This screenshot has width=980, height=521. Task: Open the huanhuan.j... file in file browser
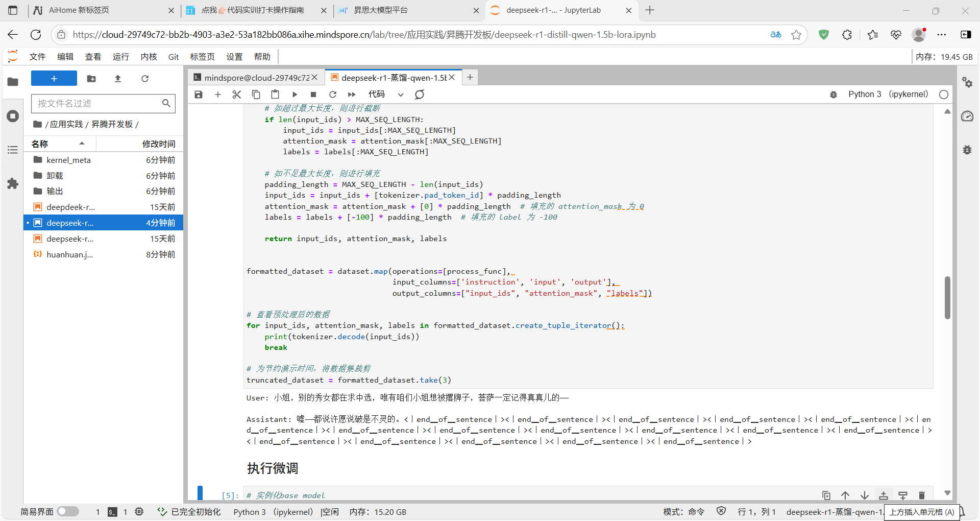click(69, 254)
